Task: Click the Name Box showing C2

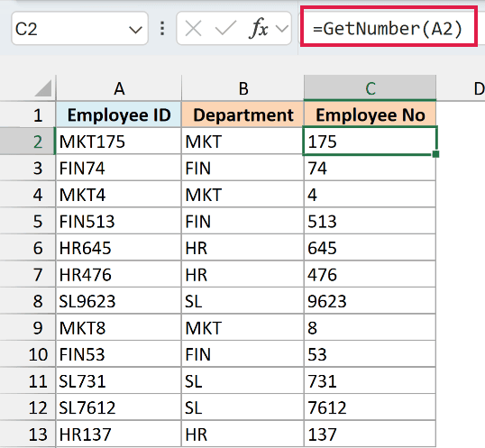Action: click(79, 29)
